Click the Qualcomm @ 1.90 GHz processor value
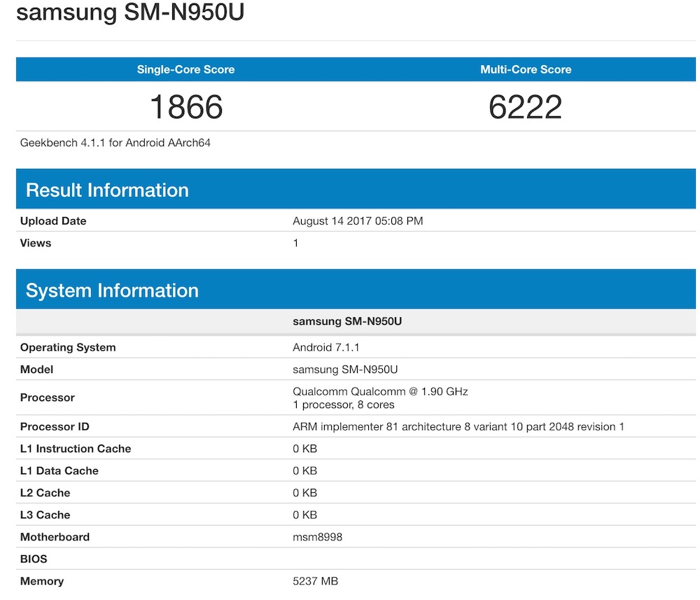The image size is (700, 600). pos(380,391)
